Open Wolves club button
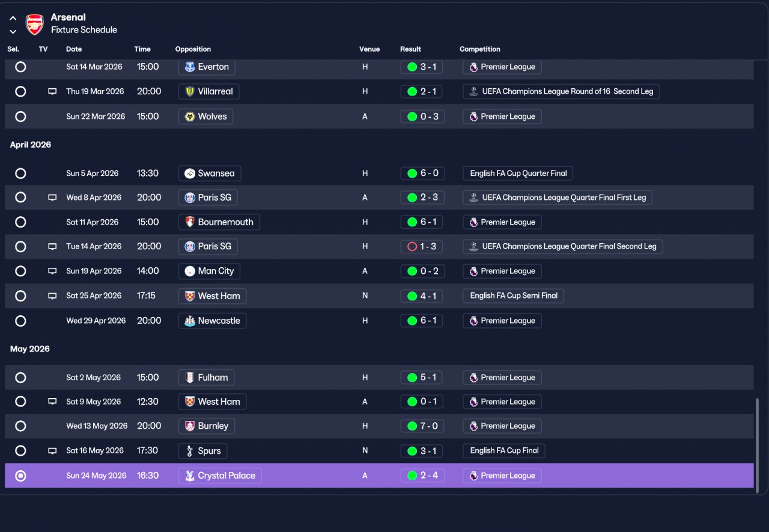 point(205,116)
